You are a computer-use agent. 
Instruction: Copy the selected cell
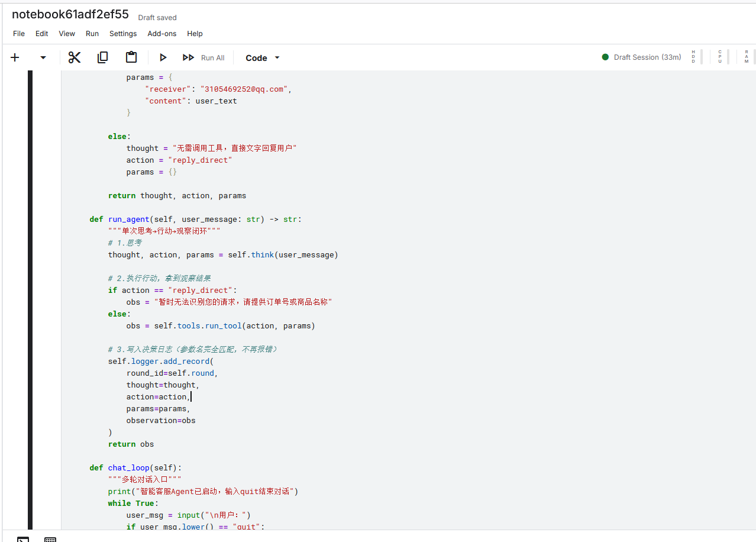[x=103, y=57]
